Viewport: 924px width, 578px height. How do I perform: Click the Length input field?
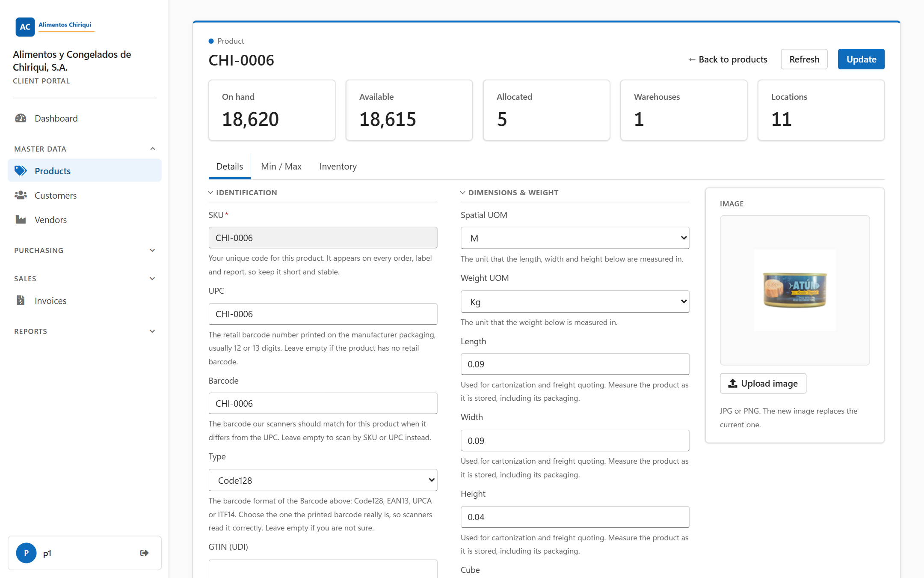click(575, 364)
